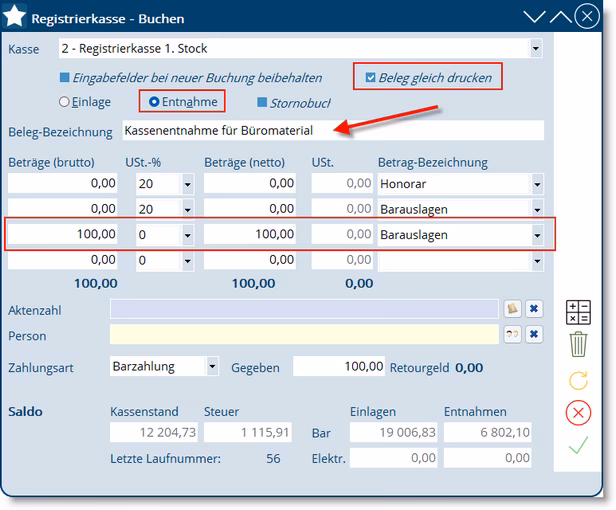Open the calculator icon
Viewport: 616px width, 510px height.
[x=578, y=312]
